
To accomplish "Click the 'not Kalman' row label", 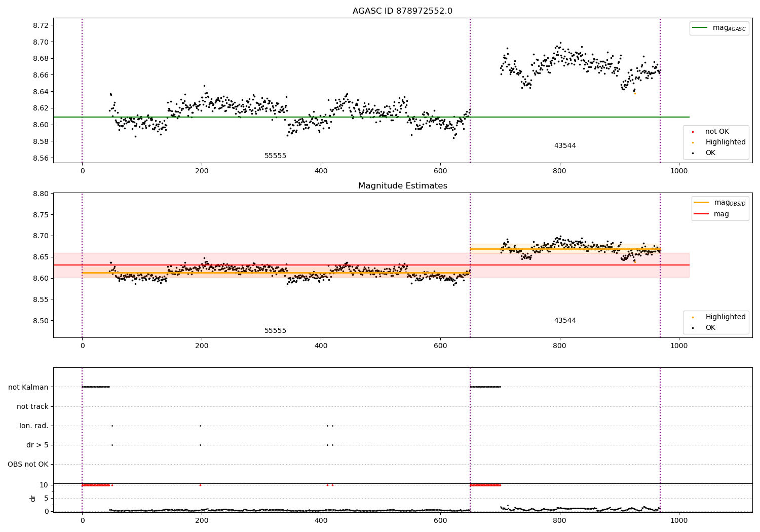I will pyautogui.click(x=28, y=388).
